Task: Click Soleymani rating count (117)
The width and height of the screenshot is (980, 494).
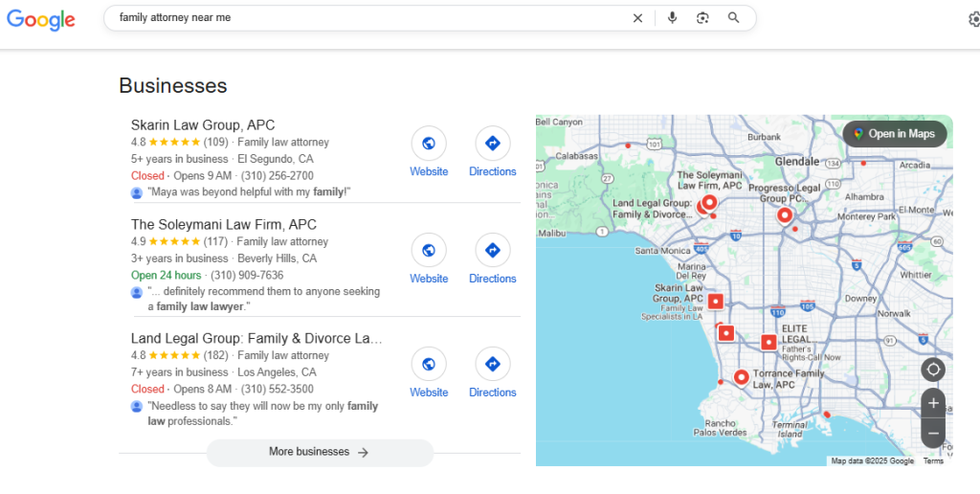Action: (x=215, y=241)
